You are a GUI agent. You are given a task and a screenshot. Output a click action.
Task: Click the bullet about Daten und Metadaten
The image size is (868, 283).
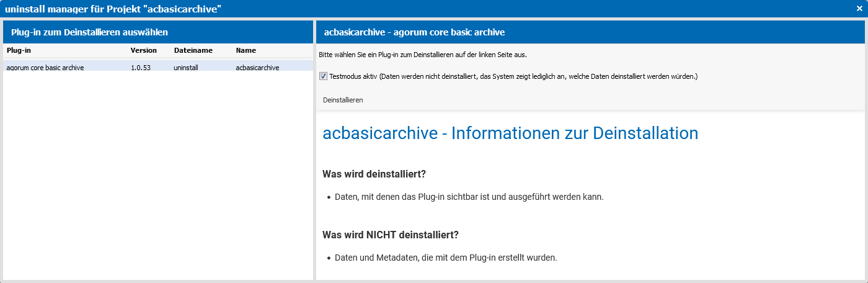[446, 258]
